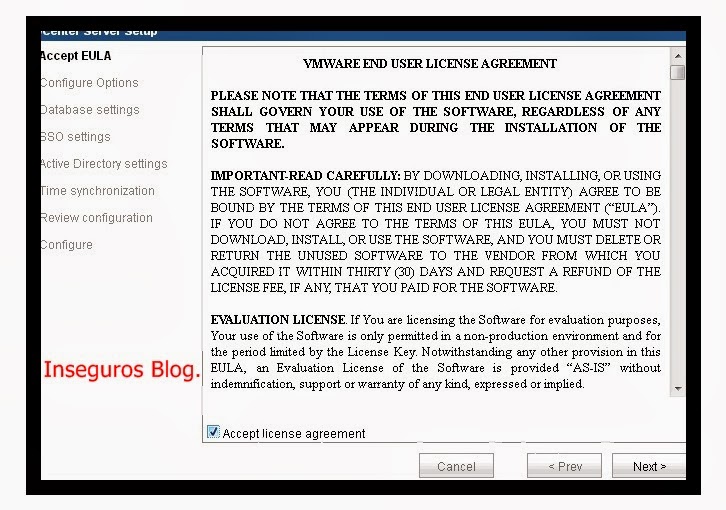Click the EULA scrollbar up arrow

point(678,55)
